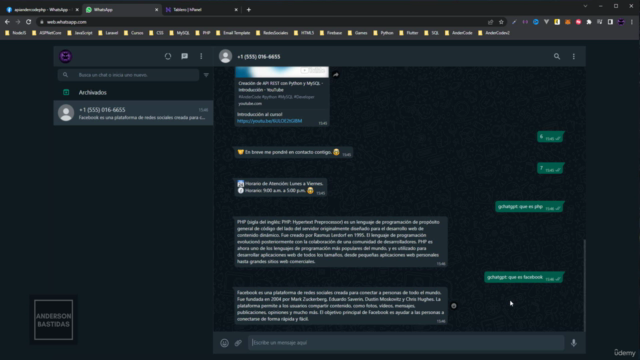
Task: Click the yellow extension icon in toolbar
Action: pos(557,22)
